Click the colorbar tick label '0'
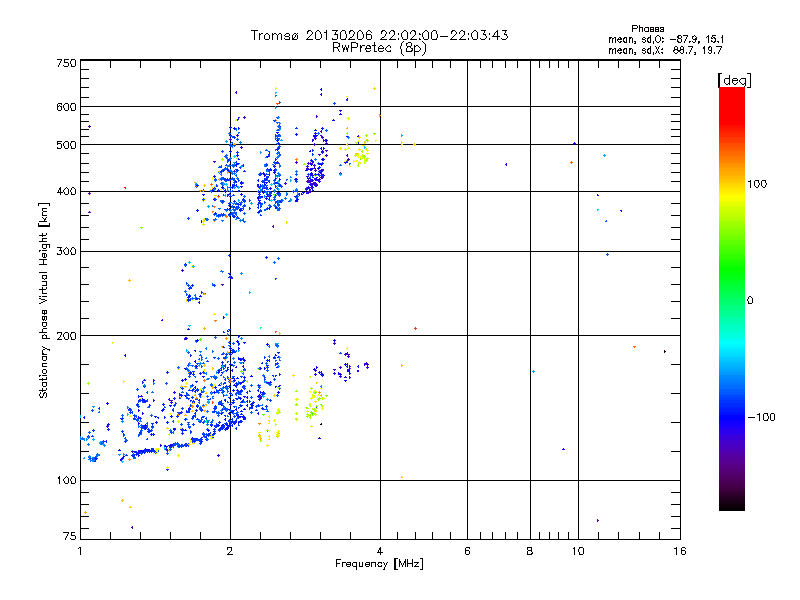The height and width of the screenshot is (600, 800). click(x=750, y=301)
